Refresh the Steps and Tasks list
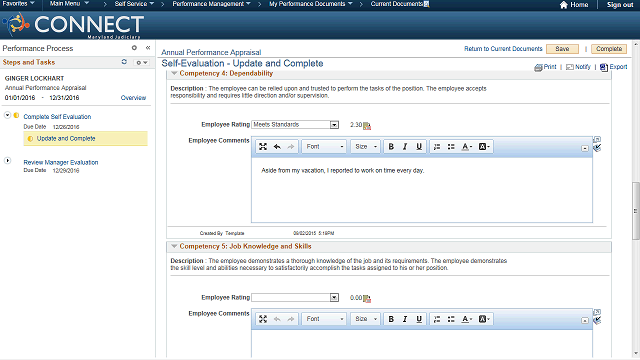Viewport: 640px width, 360px height. [x=124, y=62]
